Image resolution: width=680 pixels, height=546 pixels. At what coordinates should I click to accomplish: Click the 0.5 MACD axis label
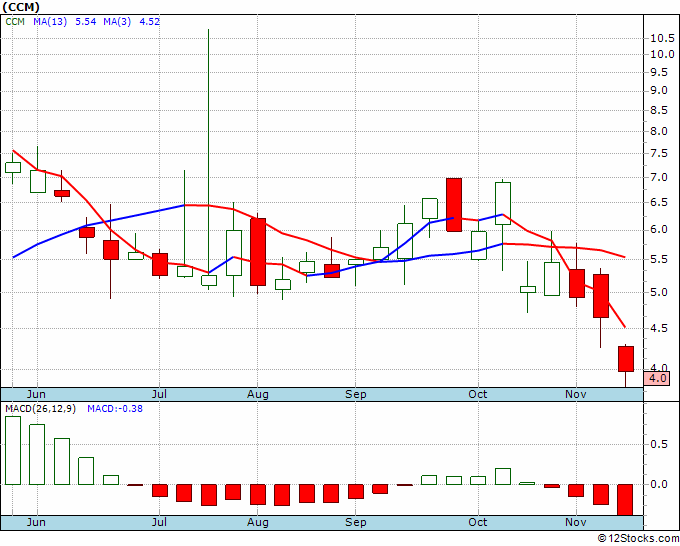point(659,444)
